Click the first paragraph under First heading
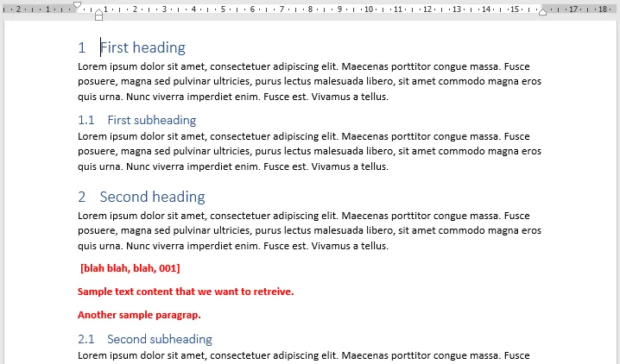This screenshot has height=364, width=620. [310, 81]
